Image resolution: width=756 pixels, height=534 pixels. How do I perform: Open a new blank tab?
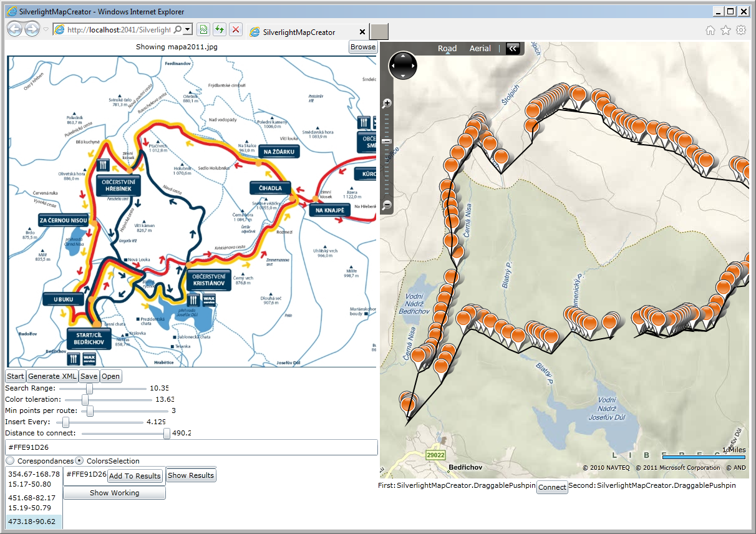pos(379,32)
